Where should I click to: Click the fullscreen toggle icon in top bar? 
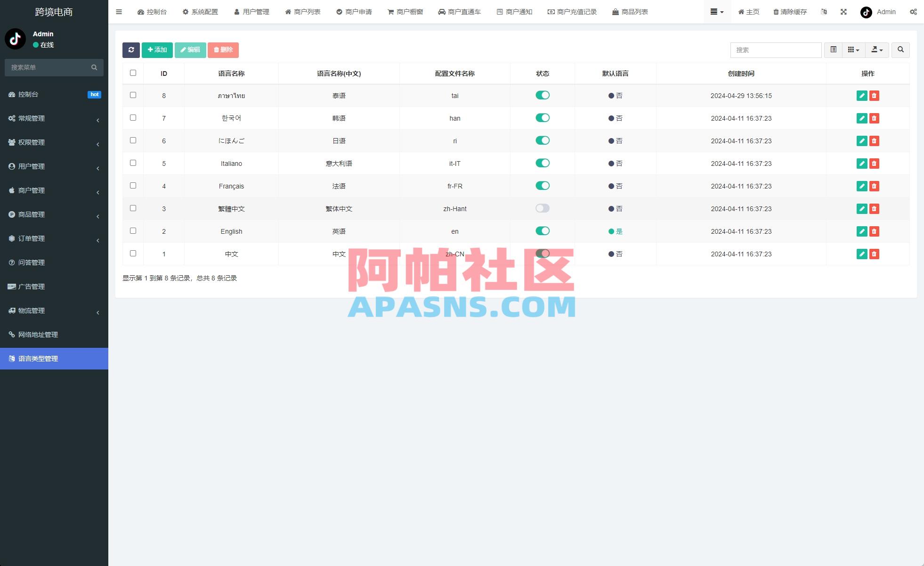(843, 12)
